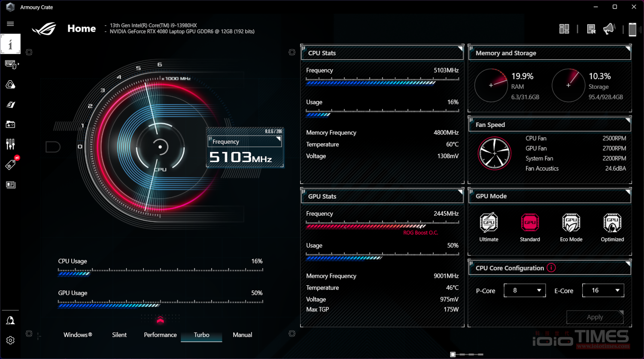Open the E-Core count dropdown
This screenshot has height=359, width=644.
coord(603,290)
